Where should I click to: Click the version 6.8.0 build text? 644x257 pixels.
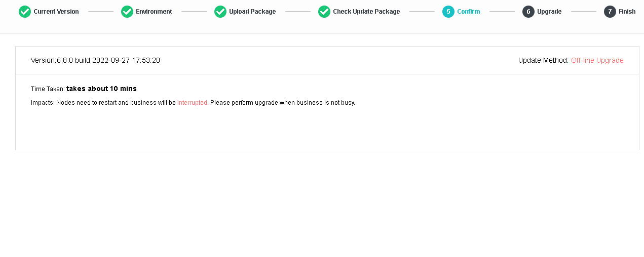95,60
